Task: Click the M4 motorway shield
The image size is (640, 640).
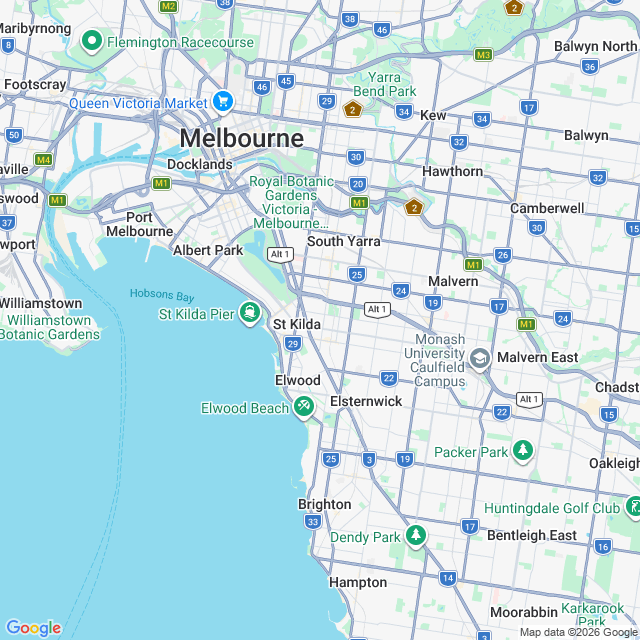Action: click(43, 160)
